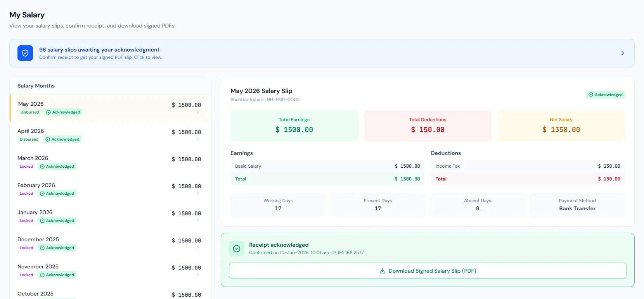Click the chevron on the February 2026 row

[x=198, y=193]
